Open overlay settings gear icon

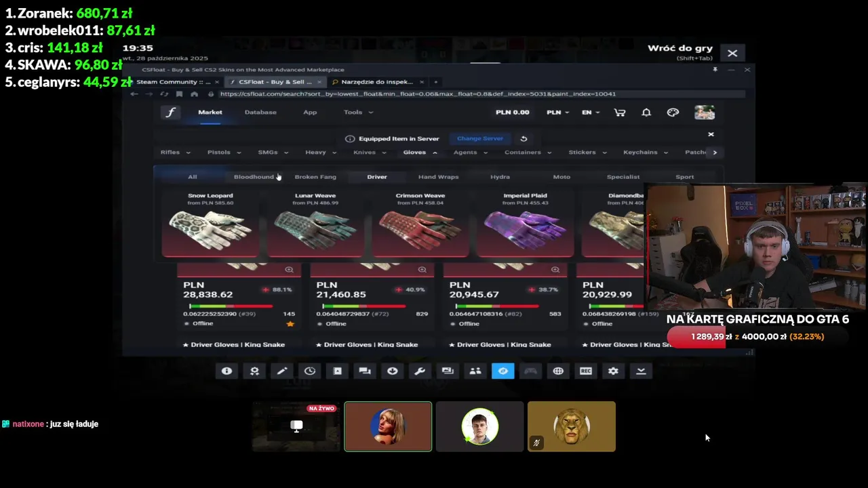613,371
